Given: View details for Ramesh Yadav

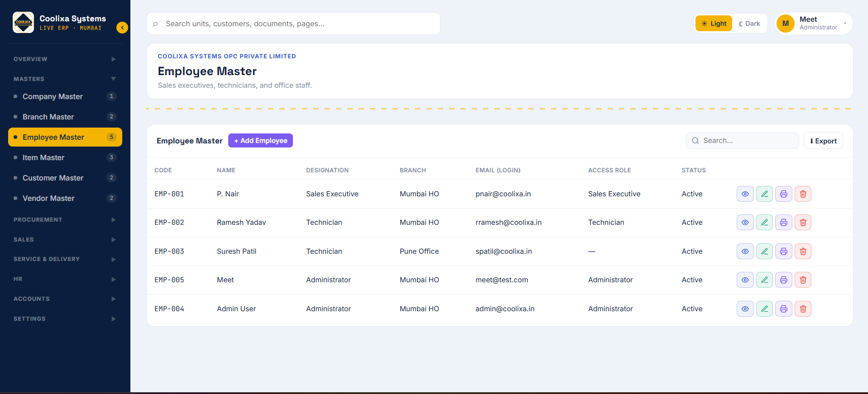Looking at the screenshot, I should coord(745,223).
